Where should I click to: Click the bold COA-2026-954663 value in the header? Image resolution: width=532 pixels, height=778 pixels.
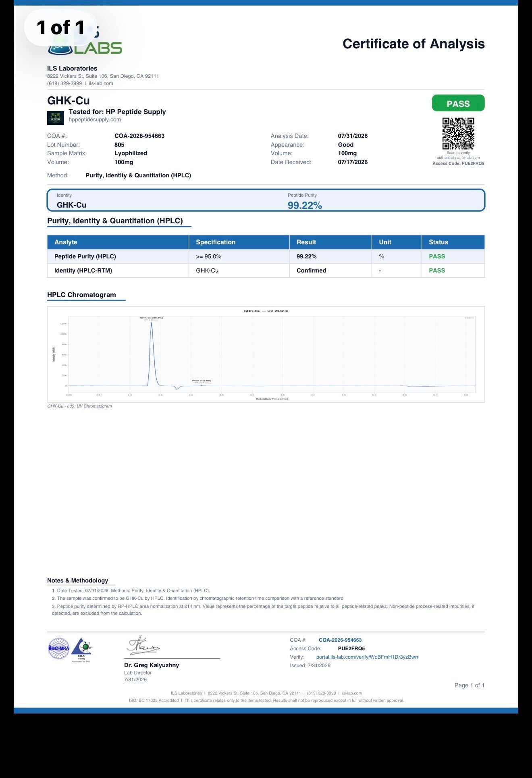click(139, 136)
